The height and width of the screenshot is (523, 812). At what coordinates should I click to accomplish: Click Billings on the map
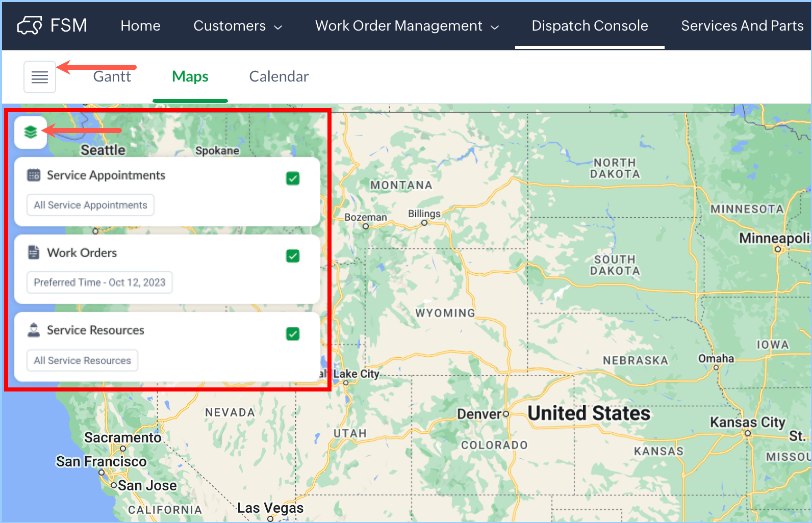point(424,214)
